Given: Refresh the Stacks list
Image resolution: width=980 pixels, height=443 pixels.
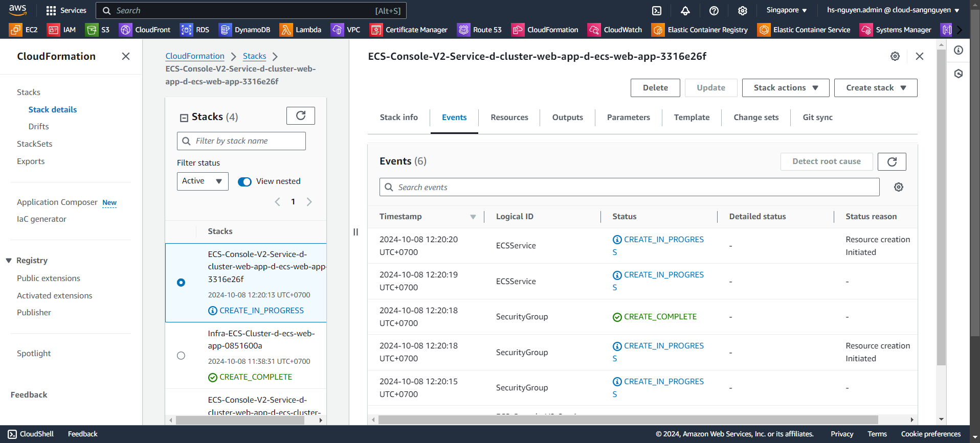Looking at the screenshot, I should (x=301, y=116).
